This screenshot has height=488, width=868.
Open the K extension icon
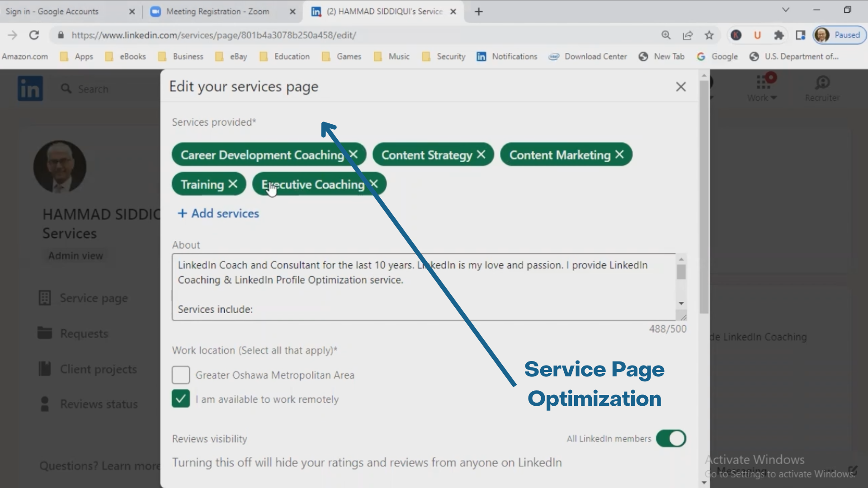click(x=736, y=35)
